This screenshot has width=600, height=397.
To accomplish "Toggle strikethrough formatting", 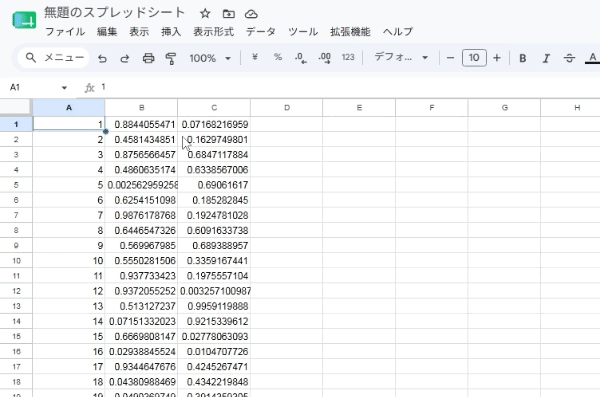I will [569, 58].
